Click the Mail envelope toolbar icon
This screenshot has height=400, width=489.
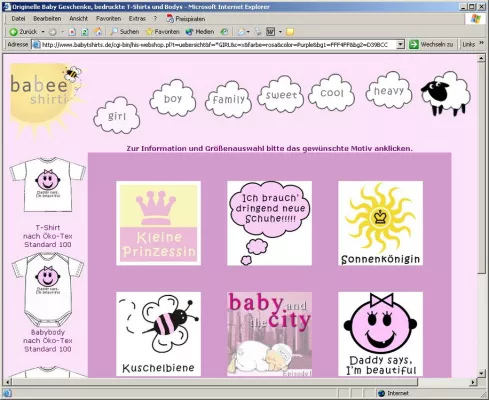[x=241, y=32]
